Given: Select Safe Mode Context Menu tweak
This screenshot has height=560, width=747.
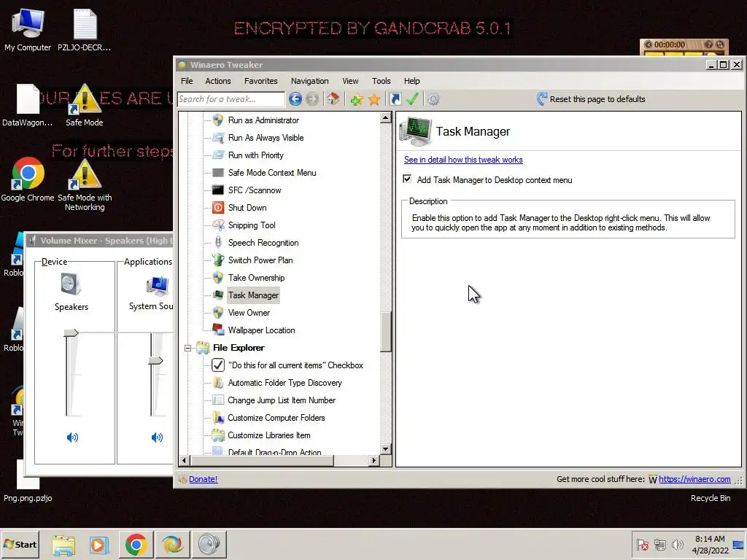Looking at the screenshot, I should pyautogui.click(x=272, y=173).
